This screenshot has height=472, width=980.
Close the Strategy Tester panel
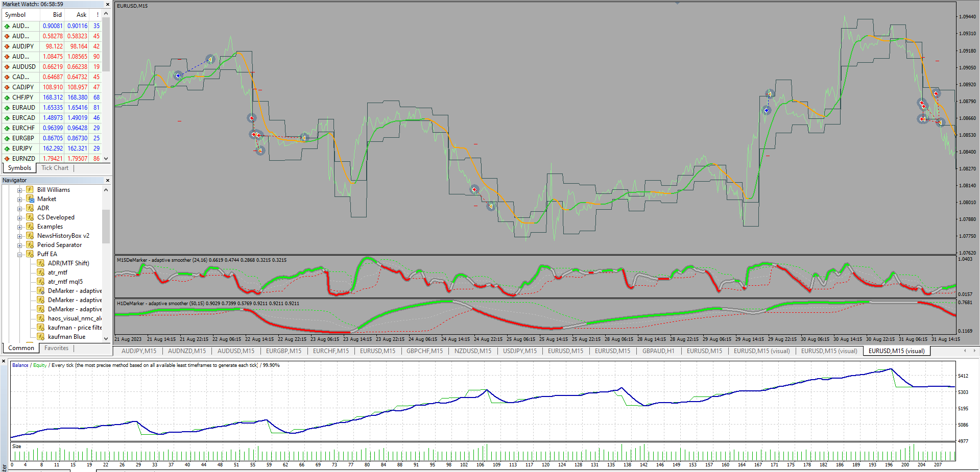[x=4, y=361]
